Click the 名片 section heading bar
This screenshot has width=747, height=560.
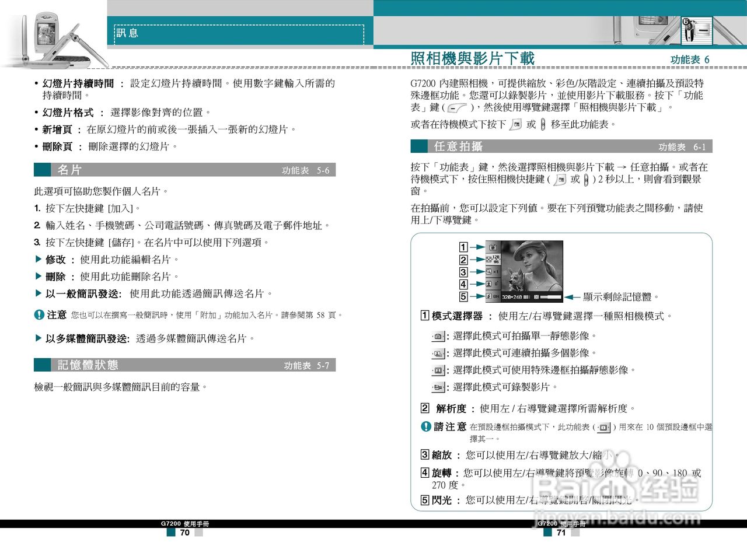click(x=67, y=171)
